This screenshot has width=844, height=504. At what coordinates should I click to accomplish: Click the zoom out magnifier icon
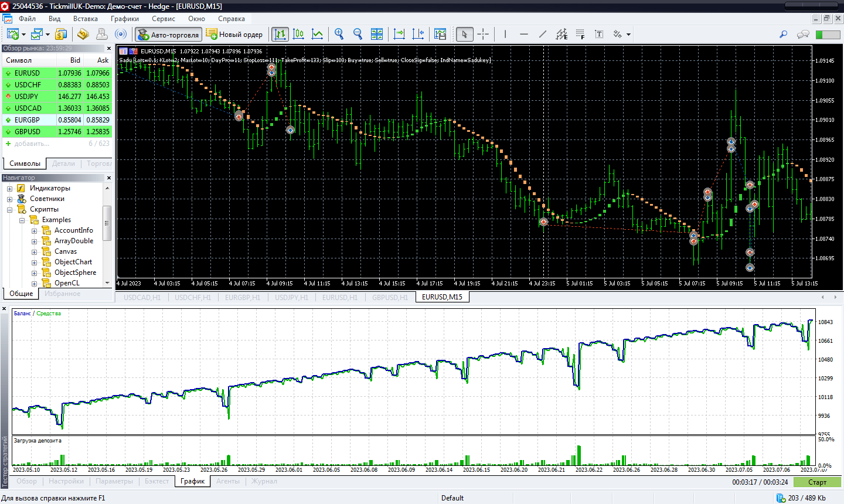pyautogui.click(x=358, y=34)
